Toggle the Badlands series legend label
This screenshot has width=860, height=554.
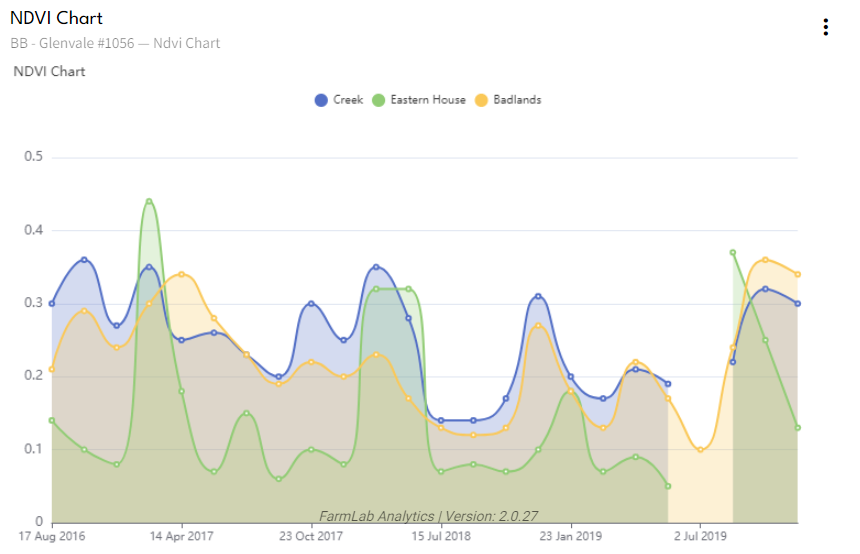point(517,100)
